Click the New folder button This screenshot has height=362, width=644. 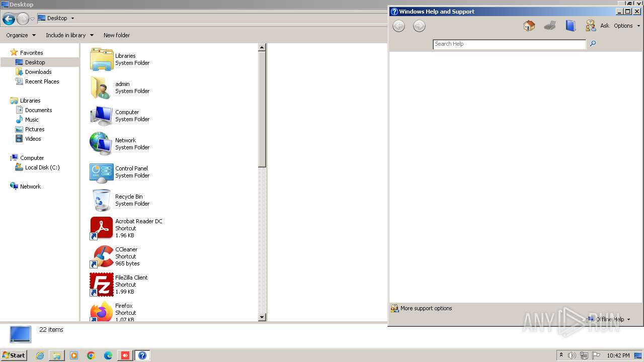click(x=117, y=35)
